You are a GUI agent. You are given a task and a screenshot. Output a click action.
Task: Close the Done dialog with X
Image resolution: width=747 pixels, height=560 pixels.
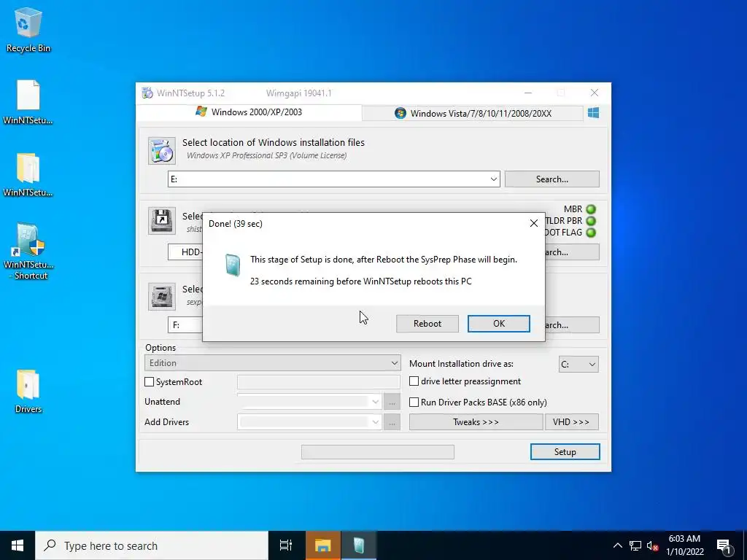[x=533, y=223]
